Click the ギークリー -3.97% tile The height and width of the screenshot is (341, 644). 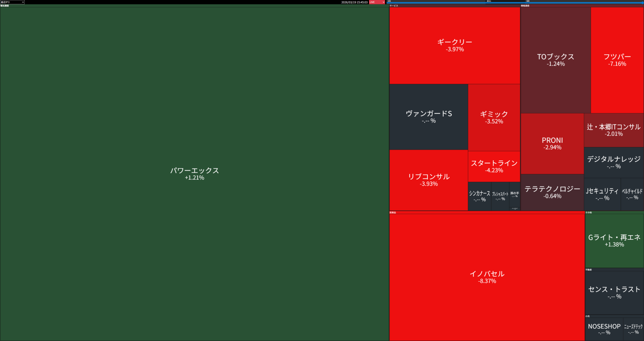[454, 45]
